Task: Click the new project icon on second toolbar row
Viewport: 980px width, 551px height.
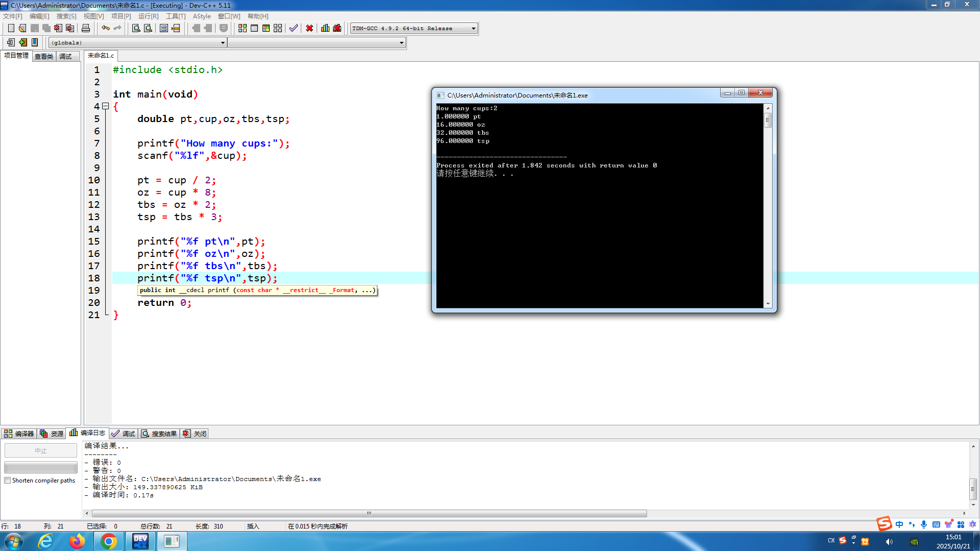Action: pyautogui.click(x=11, y=42)
